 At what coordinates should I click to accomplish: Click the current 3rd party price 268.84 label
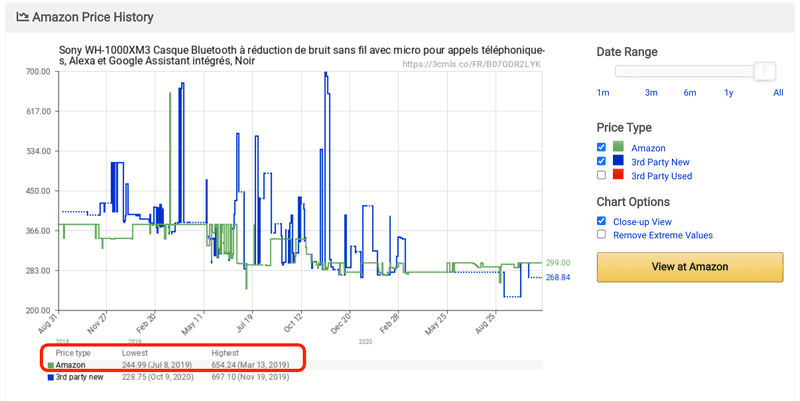point(558,278)
